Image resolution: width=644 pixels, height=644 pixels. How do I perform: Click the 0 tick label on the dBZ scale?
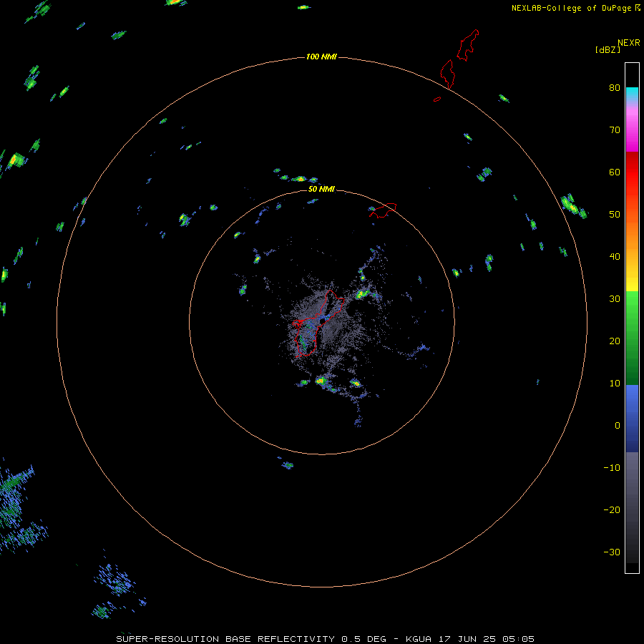coord(618,426)
